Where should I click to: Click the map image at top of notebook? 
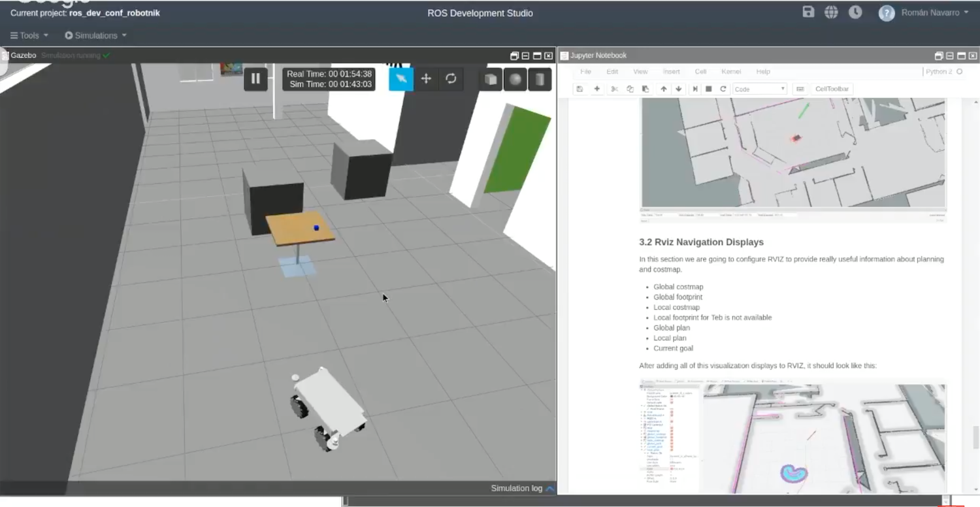tap(792, 160)
